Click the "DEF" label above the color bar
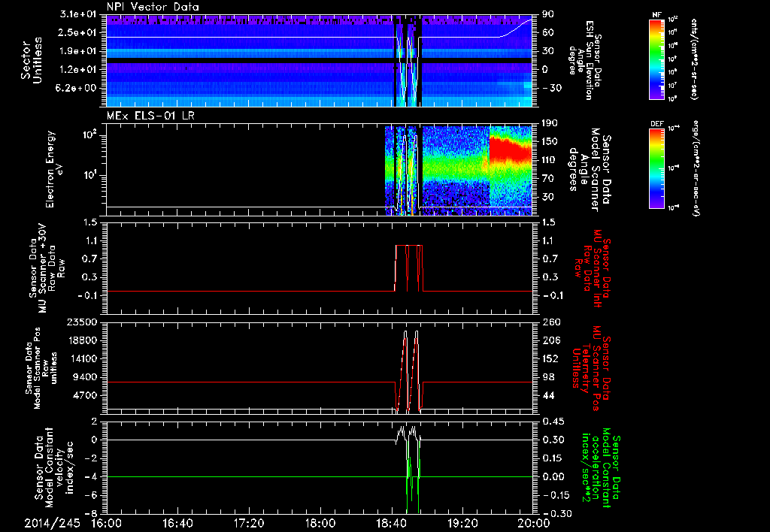770x532 pixels. 656,124
